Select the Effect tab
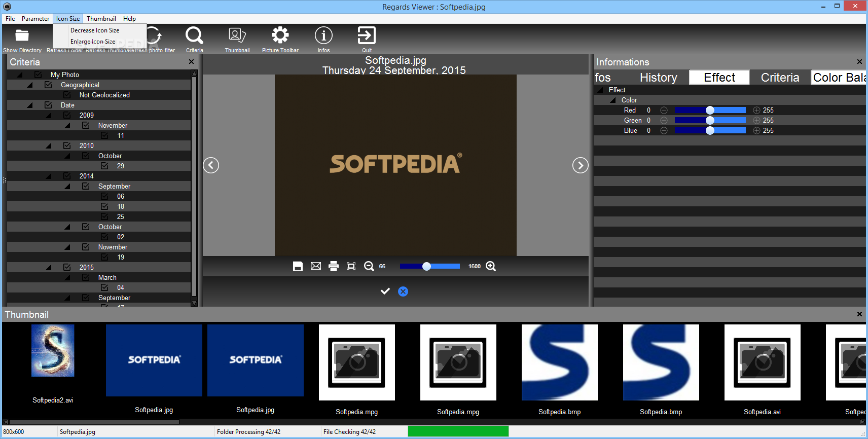The image size is (868, 439). pos(719,78)
